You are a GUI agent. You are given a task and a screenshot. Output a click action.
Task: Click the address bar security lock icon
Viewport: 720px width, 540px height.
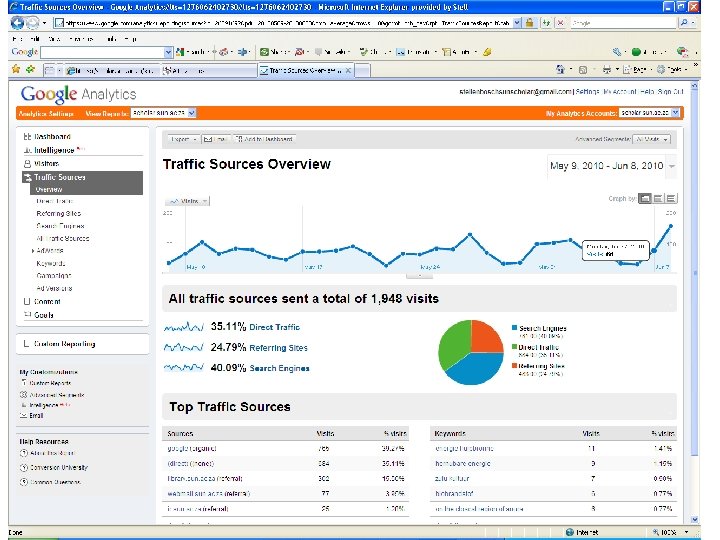pyautogui.click(x=529, y=22)
